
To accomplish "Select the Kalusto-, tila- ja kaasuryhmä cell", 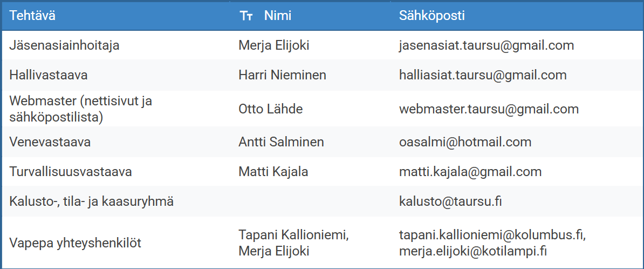I will [91, 201].
